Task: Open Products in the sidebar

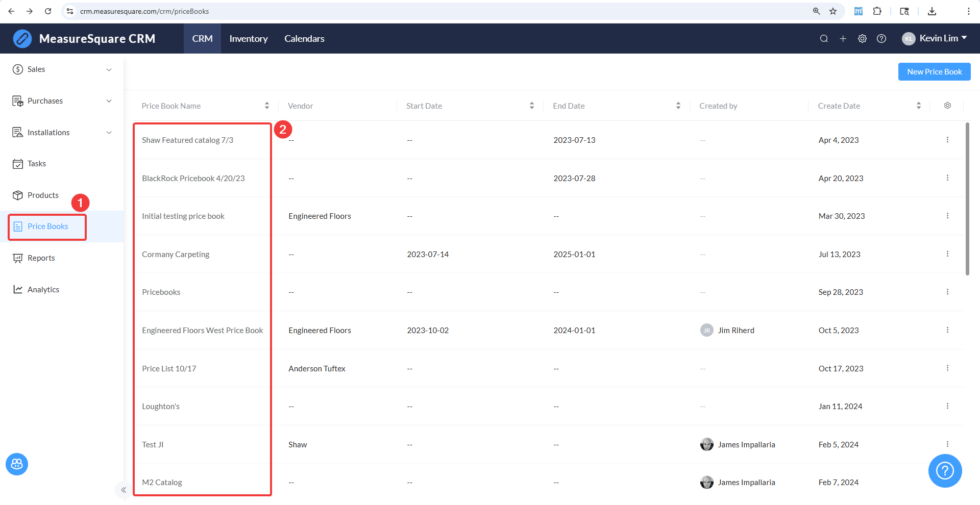Action: point(62,195)
